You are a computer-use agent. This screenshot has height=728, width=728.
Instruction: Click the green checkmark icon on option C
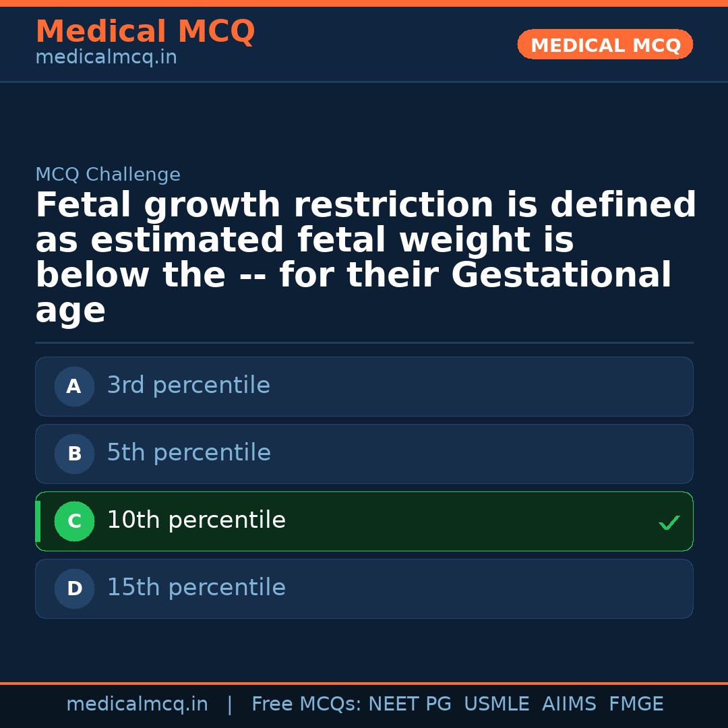669,522
